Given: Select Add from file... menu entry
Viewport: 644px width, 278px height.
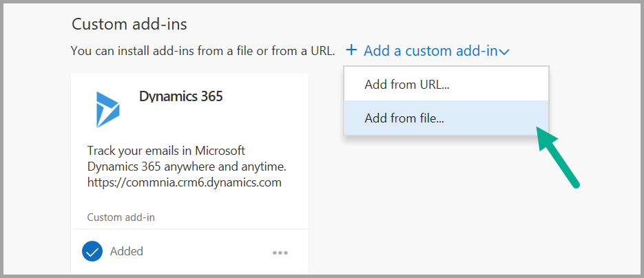Looking at the screenshot, I should tap(404, 118).
